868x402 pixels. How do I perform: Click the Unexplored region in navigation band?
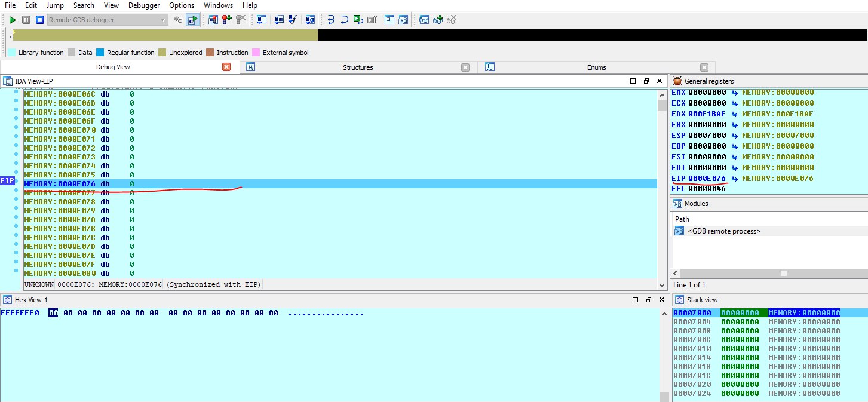(165, 35)
